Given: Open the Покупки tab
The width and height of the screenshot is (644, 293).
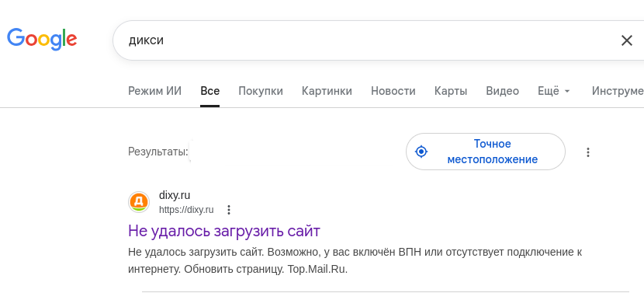Looking at the screenshot, I should [261, 91].
